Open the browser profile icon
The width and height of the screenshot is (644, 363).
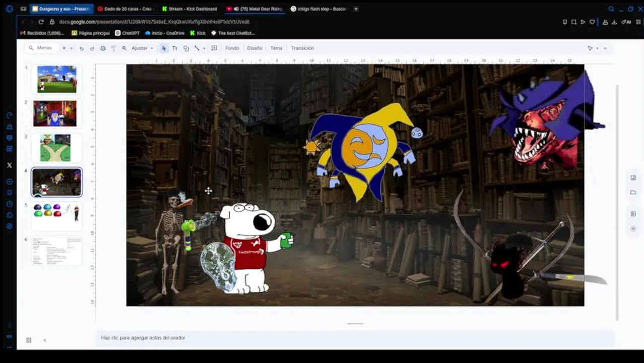point(605,22)
